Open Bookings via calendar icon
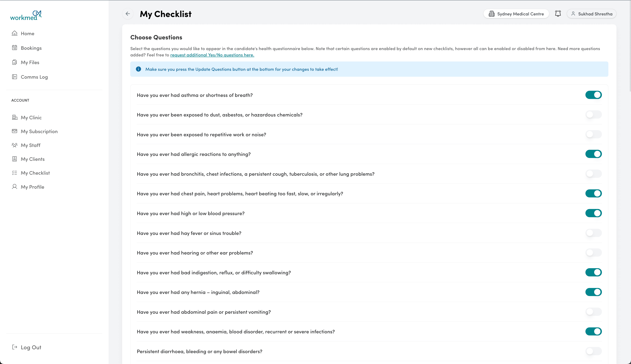This screenshot has width=631, height=364. [x=15, y=47]
